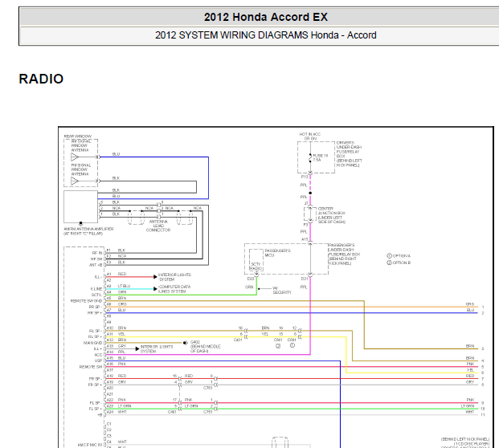This screenshot has width=499, height=448.
Task: Click the AM signal window antenna triangle symbol
Action: (75, 157)
